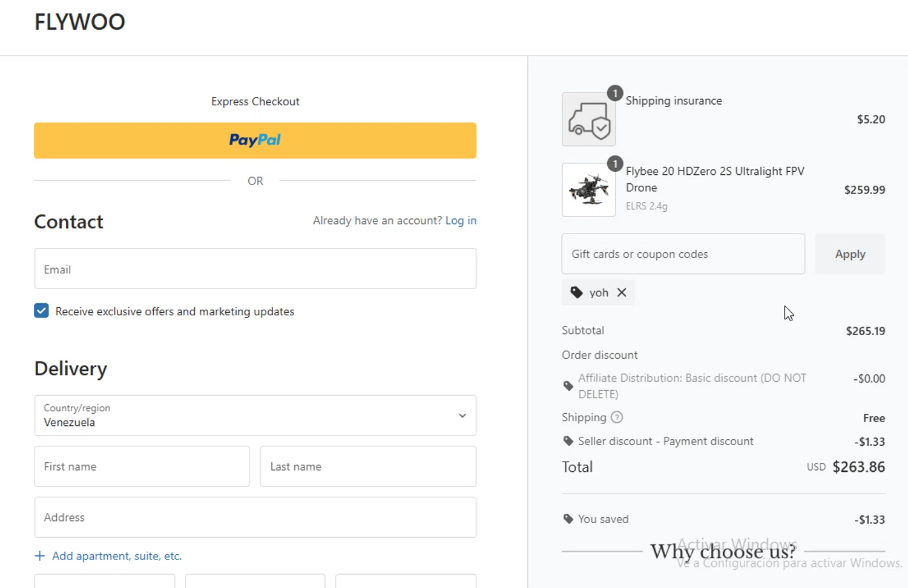
Task: Click the $265.19 subtotal value
Action: tap(866, 331)
